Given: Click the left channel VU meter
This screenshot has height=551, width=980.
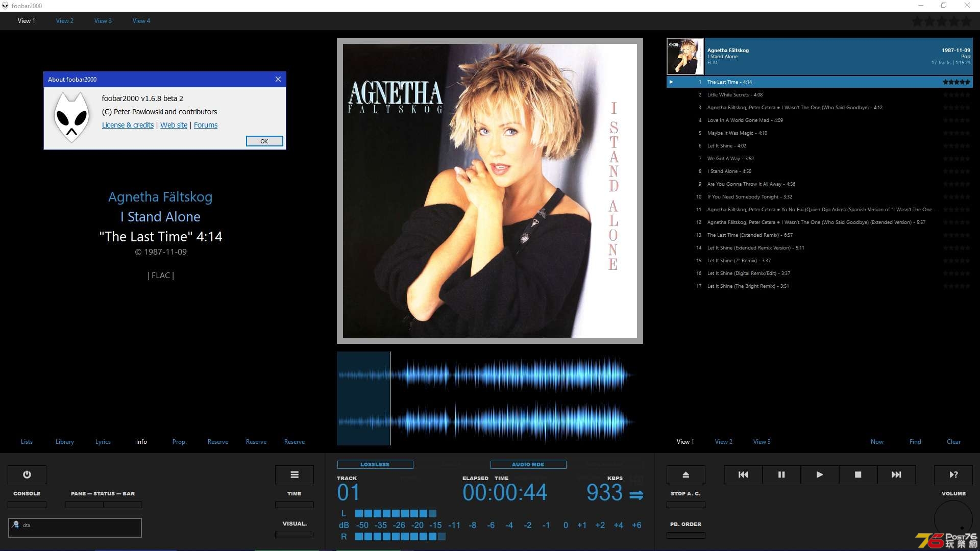Looking at the screenshot, I should click(396, 513).
